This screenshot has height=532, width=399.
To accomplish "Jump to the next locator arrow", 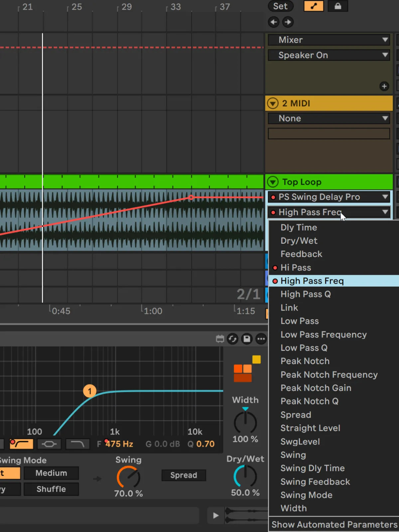I will pyautogui.click(x=288, y=22).
